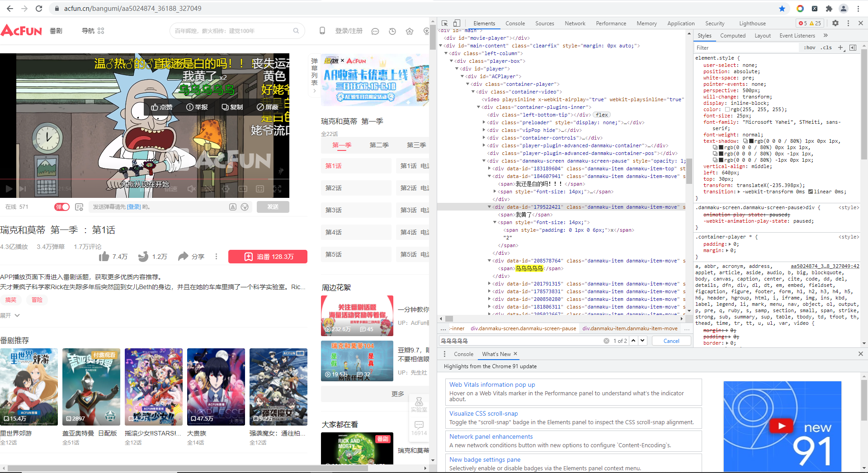Screen dimensions: 868x473
Task: Open DevTools more options kebab menu
Action: point(848,23)
